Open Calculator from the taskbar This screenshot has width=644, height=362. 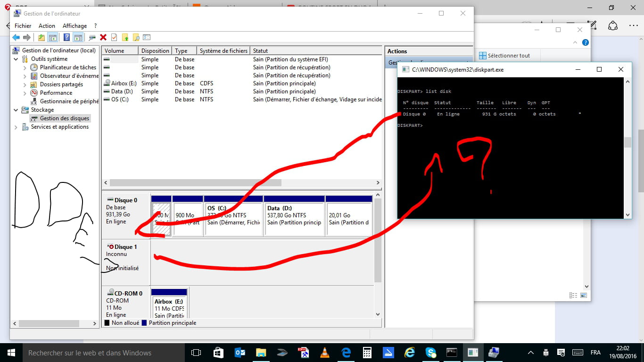click(x=367, y=353)
